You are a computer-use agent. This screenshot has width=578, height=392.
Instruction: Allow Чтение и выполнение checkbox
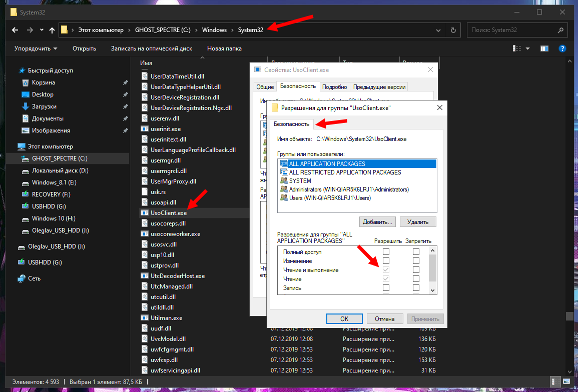[x=386, y=270]
